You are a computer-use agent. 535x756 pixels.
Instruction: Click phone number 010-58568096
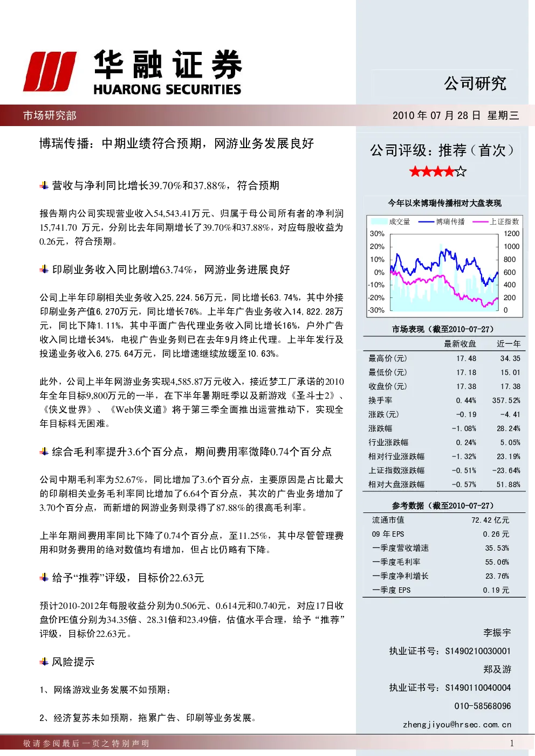click(483, 706)
